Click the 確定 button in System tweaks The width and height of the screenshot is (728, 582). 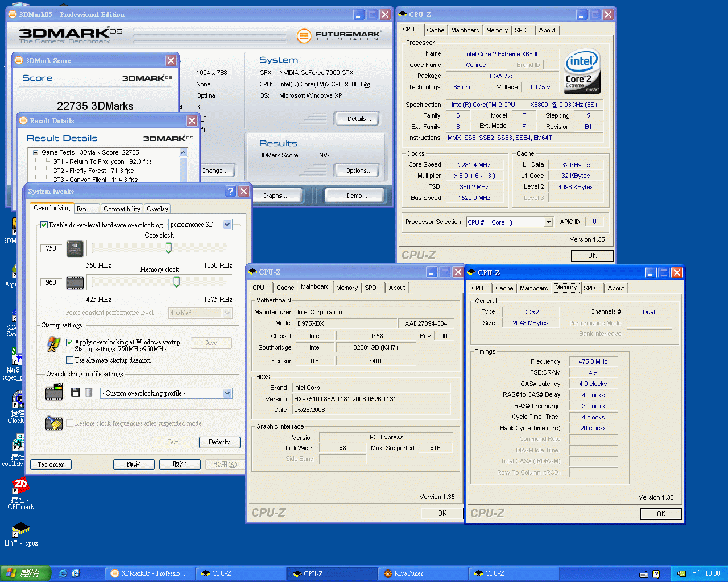pos(134,464)
